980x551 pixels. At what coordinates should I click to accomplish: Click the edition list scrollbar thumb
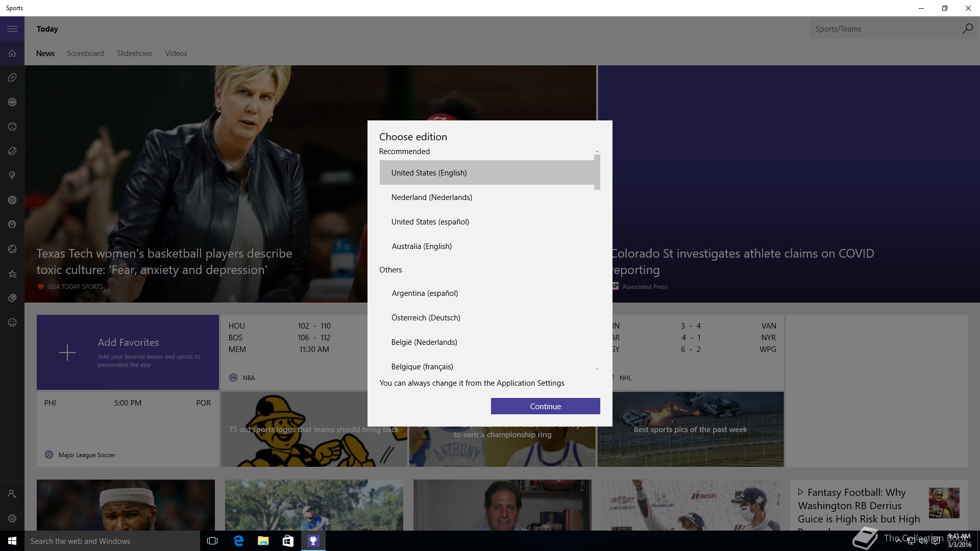click(x=597, y=172)
